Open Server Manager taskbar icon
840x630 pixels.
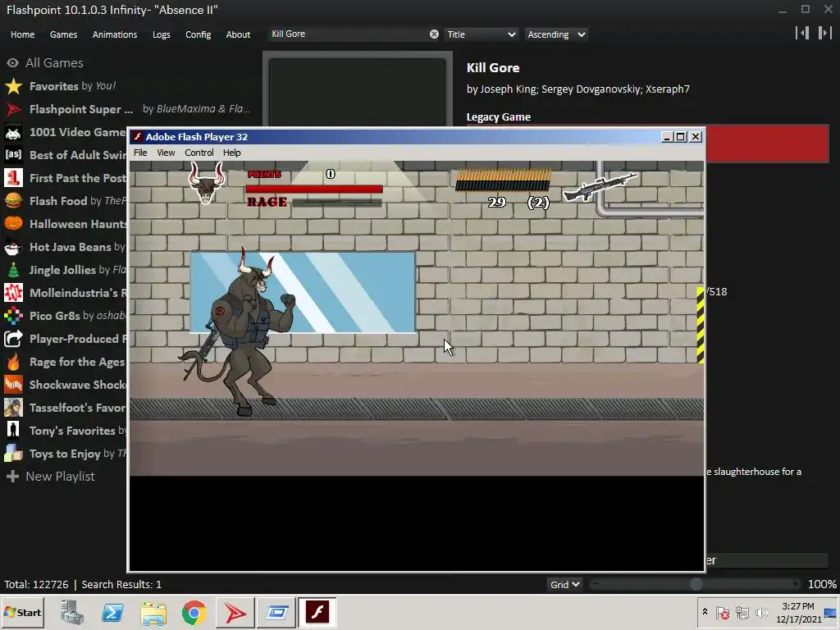coord(72,612)
